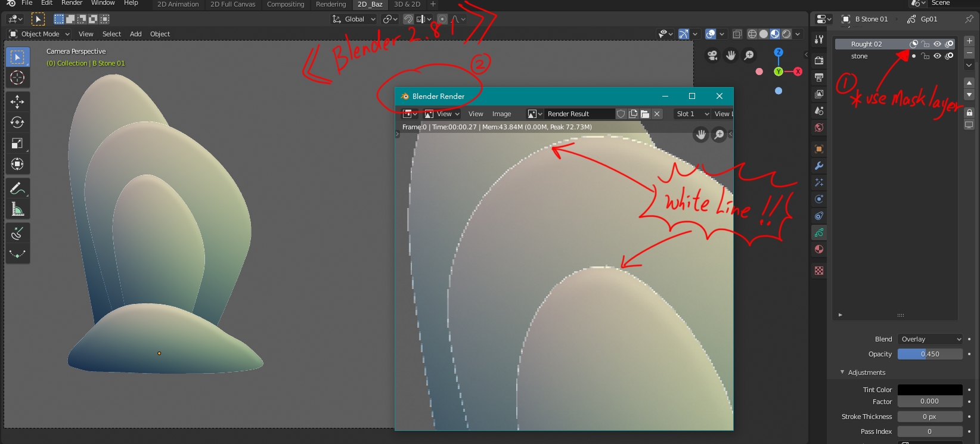980x444 pixels.
Task: Hide the stone layer
Action: tap(938, 56)
